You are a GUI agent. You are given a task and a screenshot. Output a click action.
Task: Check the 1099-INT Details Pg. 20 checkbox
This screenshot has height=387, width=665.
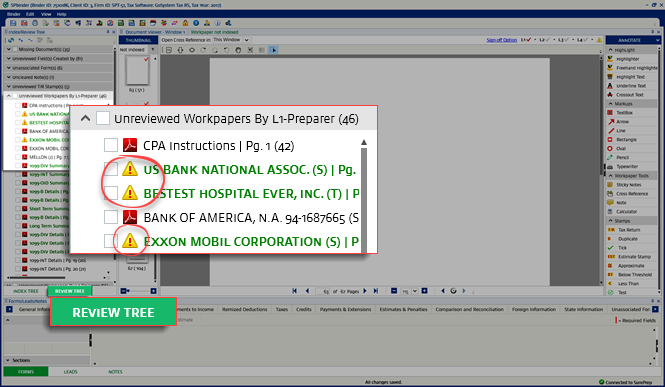(x=18, y=269)
